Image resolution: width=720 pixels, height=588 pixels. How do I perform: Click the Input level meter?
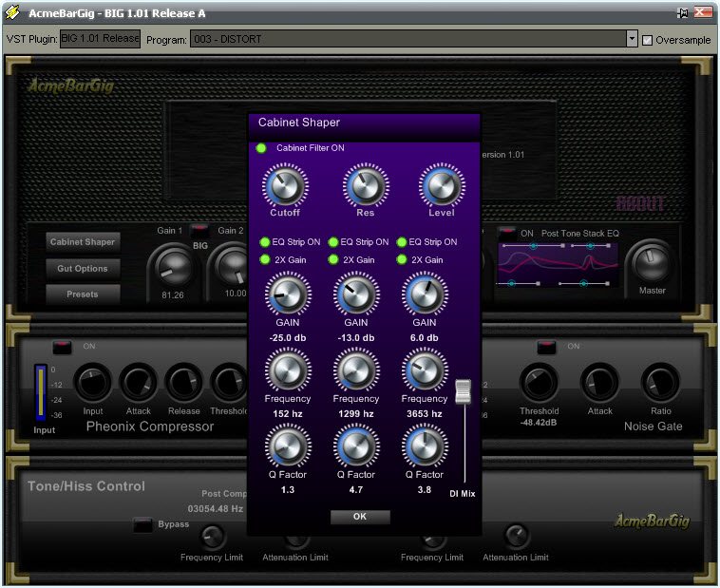[41, 392]
